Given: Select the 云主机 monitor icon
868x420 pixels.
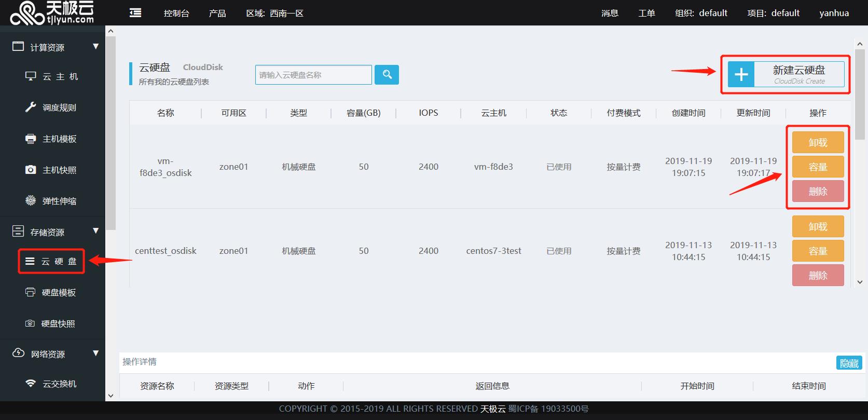Looking at the screenshot, I should (31, 76).
